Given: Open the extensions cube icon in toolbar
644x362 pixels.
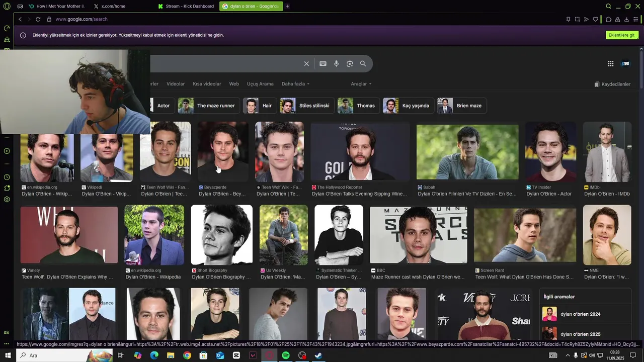Looking at the screenshot, I should (x=608, y=19).
